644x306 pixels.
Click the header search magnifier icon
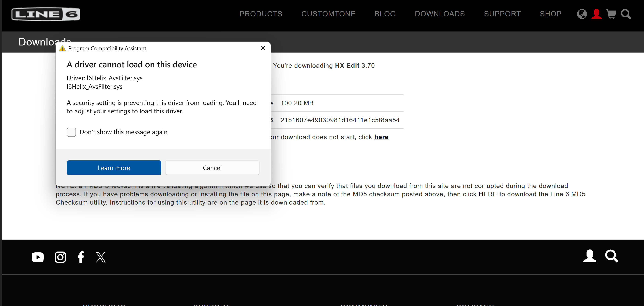(x=626, y=14)
